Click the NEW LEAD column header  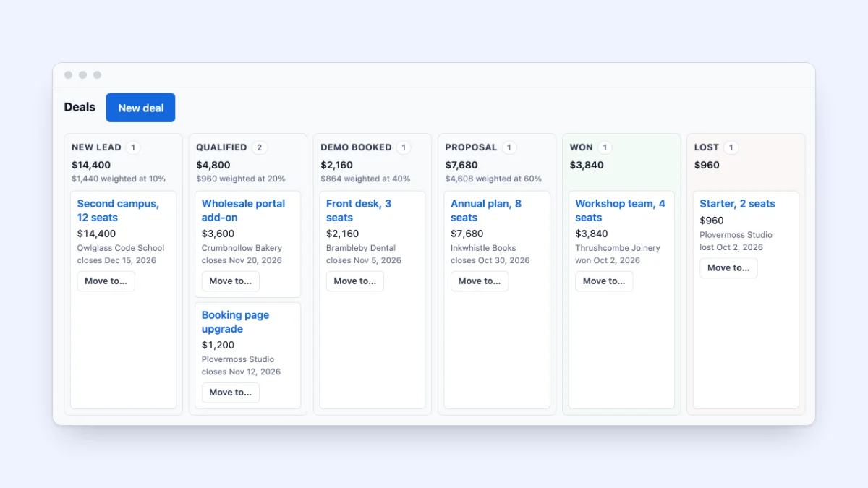(96, 147)
